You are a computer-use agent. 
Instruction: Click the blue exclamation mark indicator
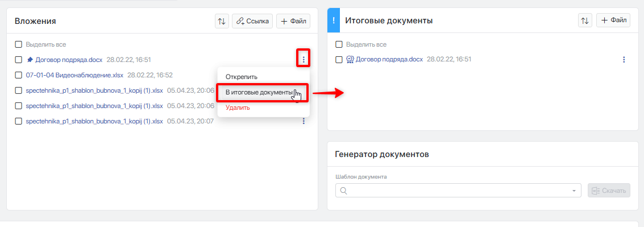[334, 20]
